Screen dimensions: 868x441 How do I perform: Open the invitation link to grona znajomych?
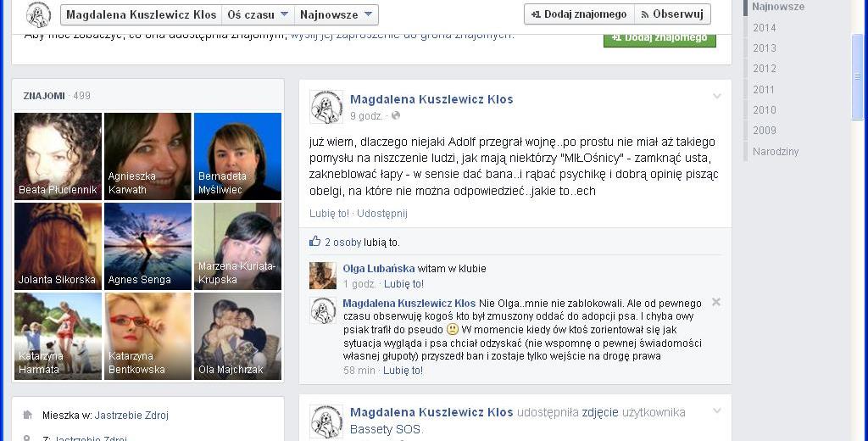tap(403, 35)
